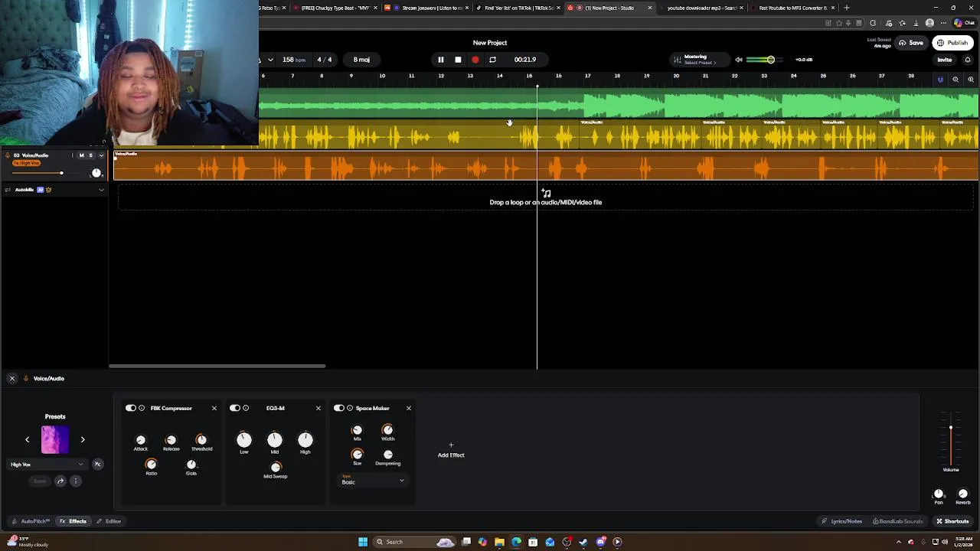Screen dimensions: 980x551
Task: Switch to the AutoPitch tab
Action: click(x=31, y=521)
